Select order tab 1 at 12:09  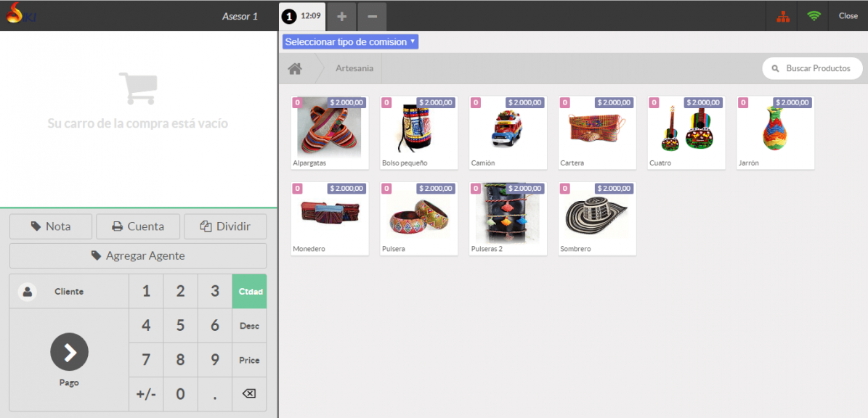pos(301,16)
